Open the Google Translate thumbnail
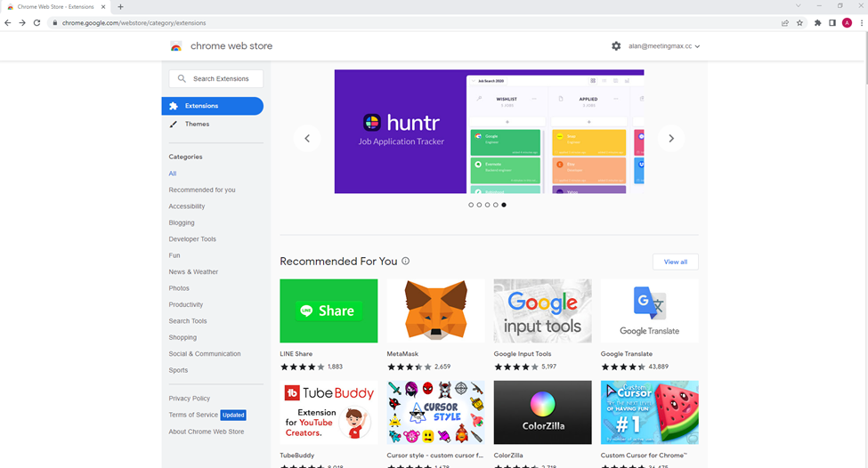Image resolution: width=868 pixels, height=468 pixels. click(649, 311)
